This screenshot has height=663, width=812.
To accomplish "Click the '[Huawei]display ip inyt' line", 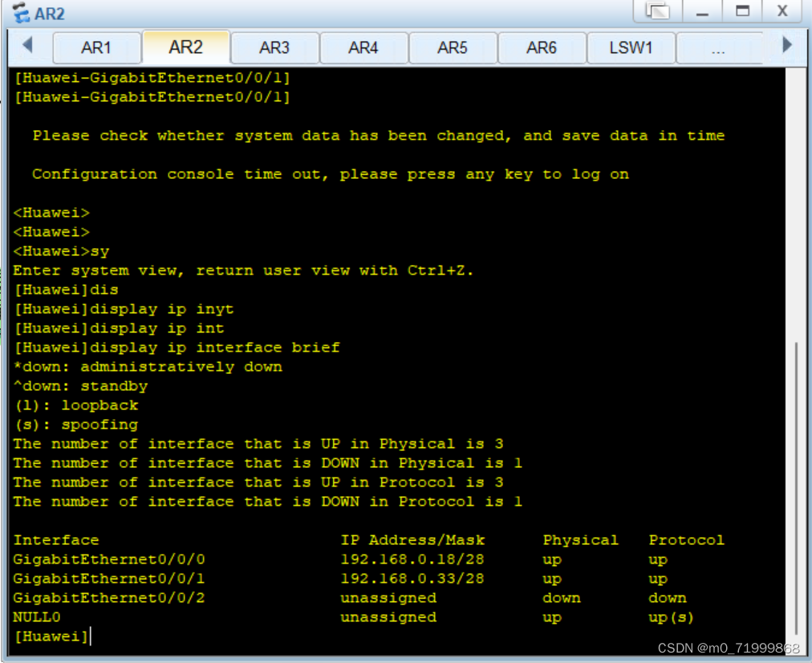I will 124,309.
